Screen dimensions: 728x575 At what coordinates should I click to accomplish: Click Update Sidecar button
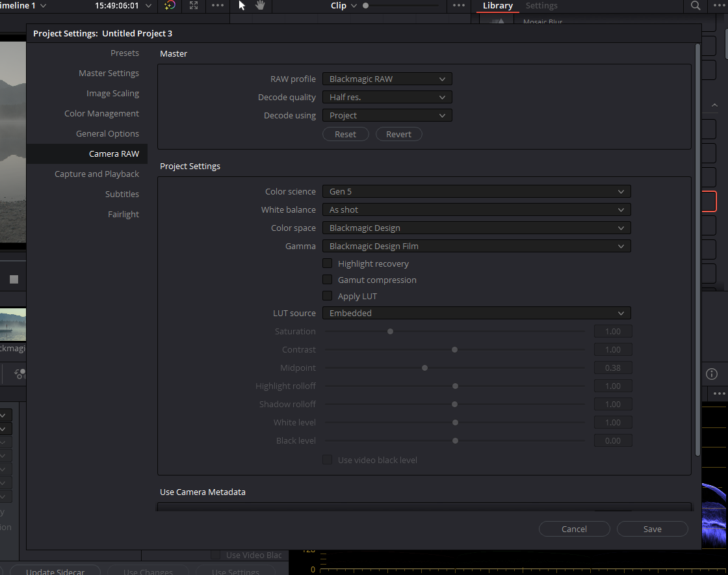tap(55, 570)
